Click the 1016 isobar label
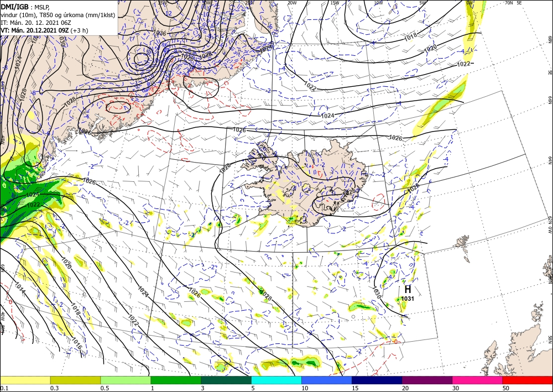The image size is (553, 392). [77, 344]
